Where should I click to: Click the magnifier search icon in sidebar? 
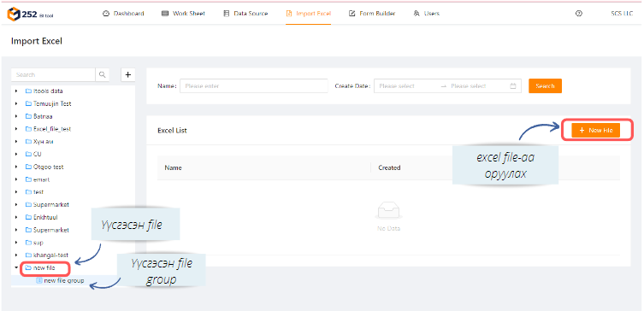[103, 74]
